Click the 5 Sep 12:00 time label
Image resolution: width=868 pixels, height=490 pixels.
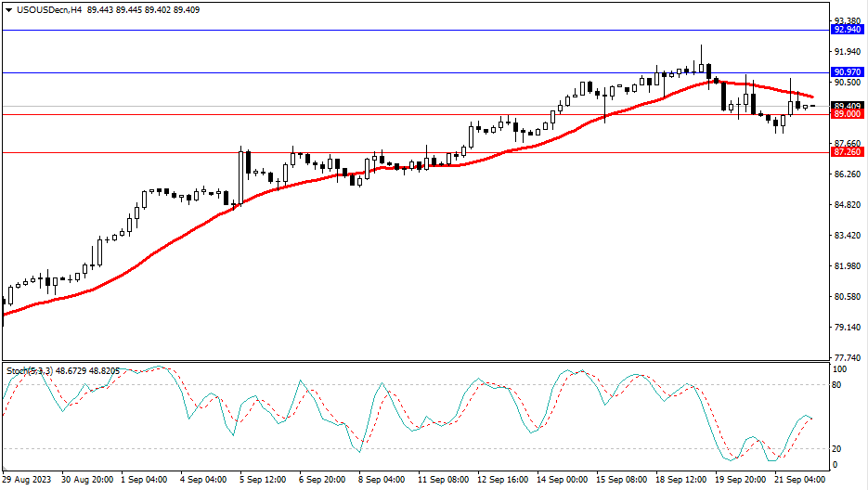click(261, 480)
